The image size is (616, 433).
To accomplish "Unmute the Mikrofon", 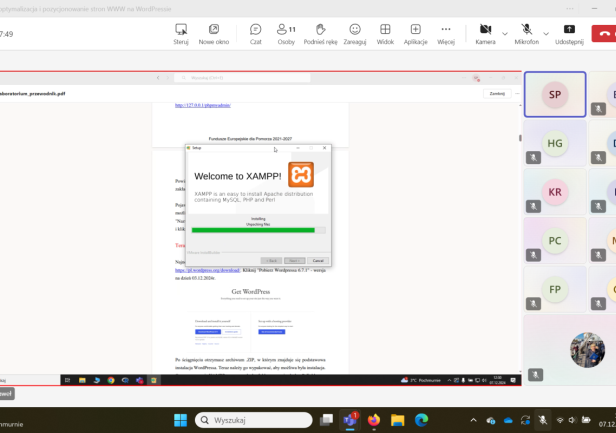I will tap(526, 34).
